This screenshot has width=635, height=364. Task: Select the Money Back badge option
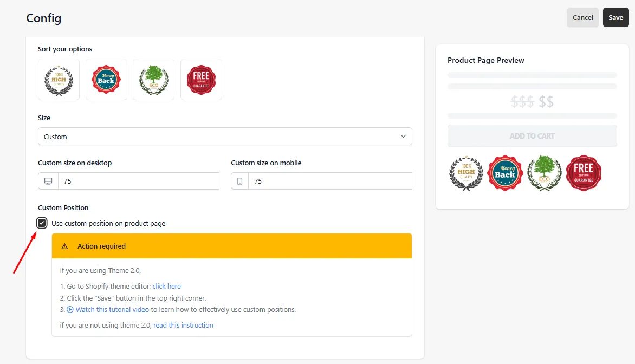pyautogui.click(x=106, y=80)
